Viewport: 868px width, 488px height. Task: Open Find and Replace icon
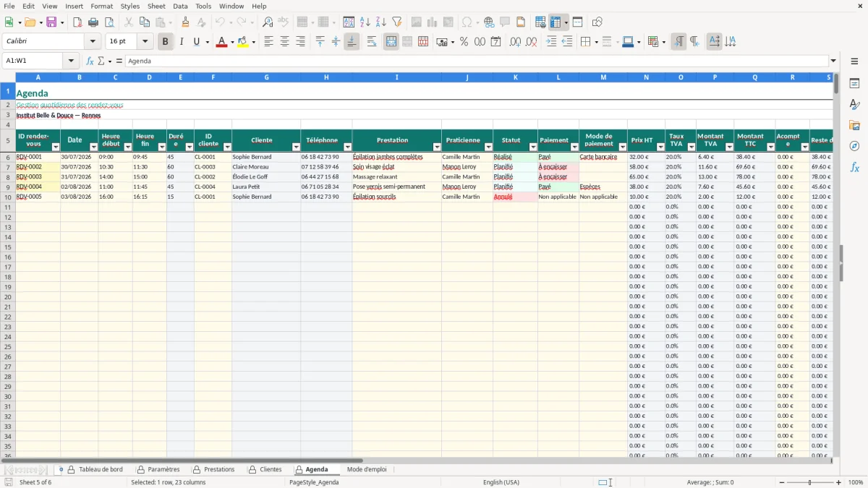(x=267, y=22)
